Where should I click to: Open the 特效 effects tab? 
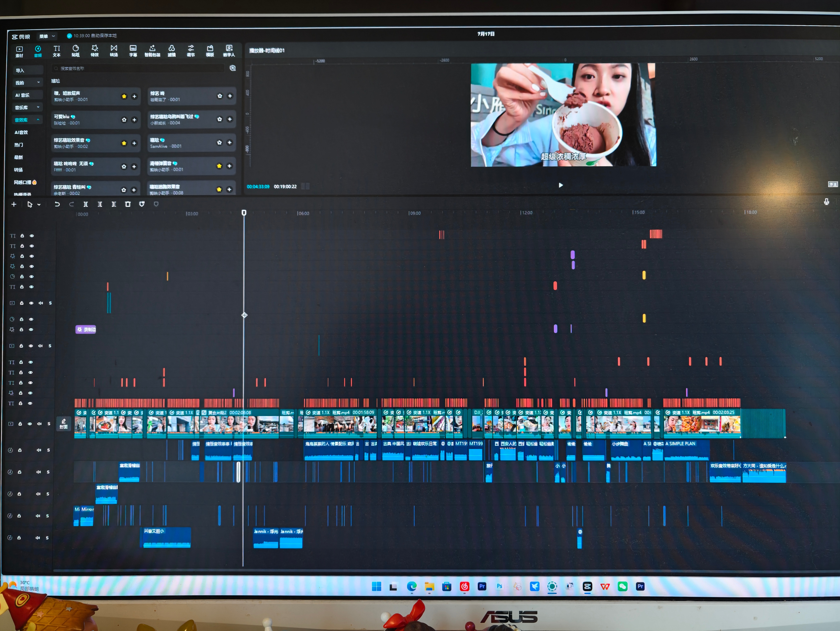click(94, 50)
